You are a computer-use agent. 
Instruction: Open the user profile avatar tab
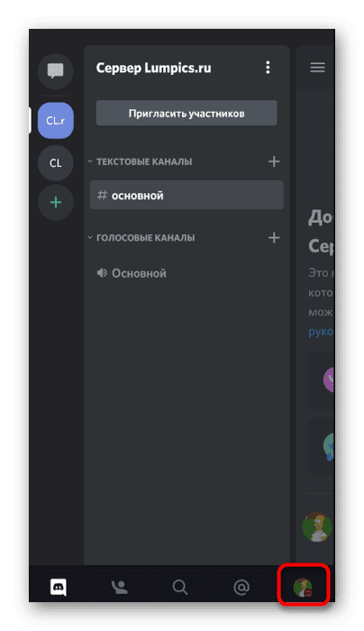tap(303, 587)
